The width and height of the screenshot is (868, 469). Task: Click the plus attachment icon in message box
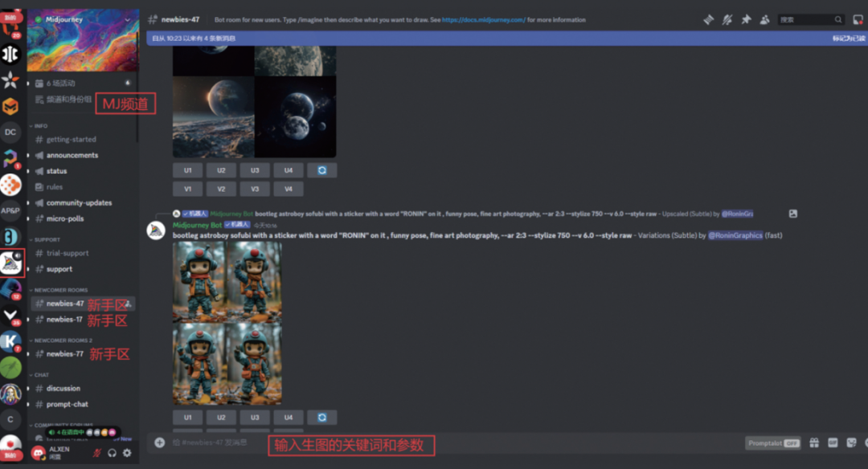159,442
